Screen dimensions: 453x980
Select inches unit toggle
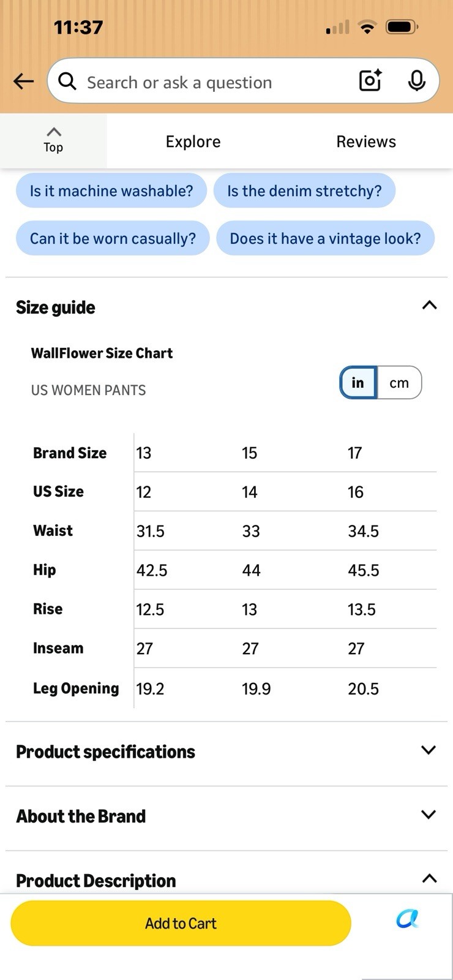point(358,383)
